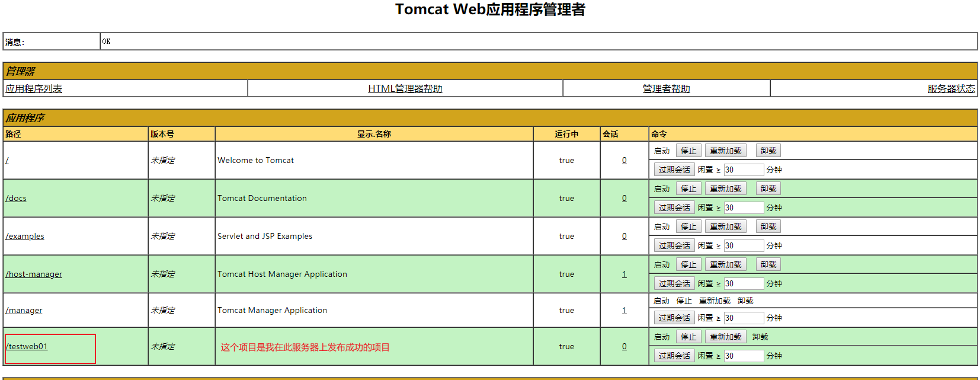The width and height of the screenshot is (980, 380).
Task: Reload the /examples application with 重新加载
Action: tap(726, 226)
